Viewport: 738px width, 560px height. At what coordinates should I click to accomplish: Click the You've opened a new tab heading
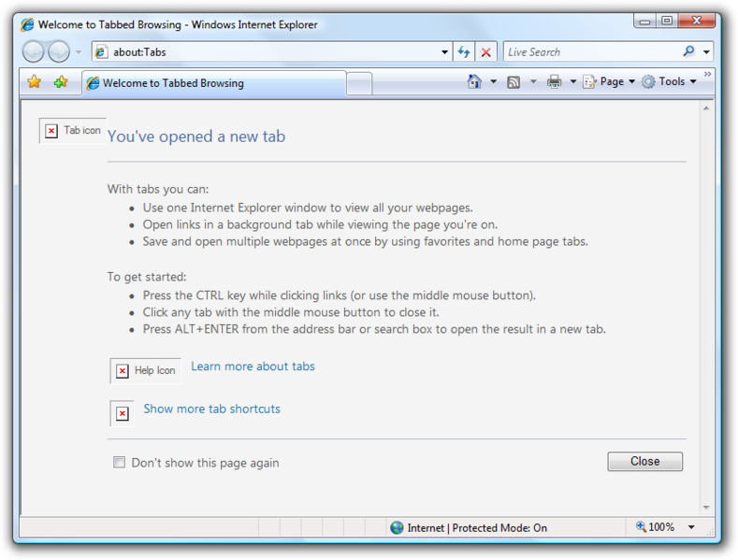coord(196,136)
